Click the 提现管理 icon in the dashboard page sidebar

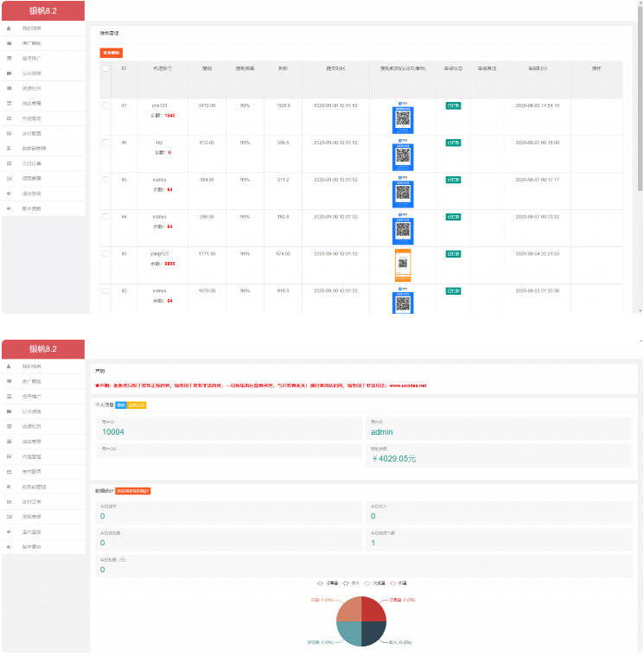tap(10, 516)
